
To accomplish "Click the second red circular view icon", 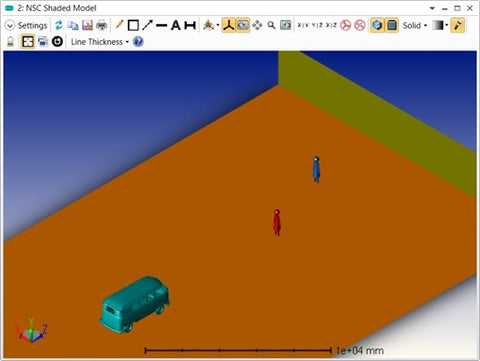I will [x=360, y=25].
